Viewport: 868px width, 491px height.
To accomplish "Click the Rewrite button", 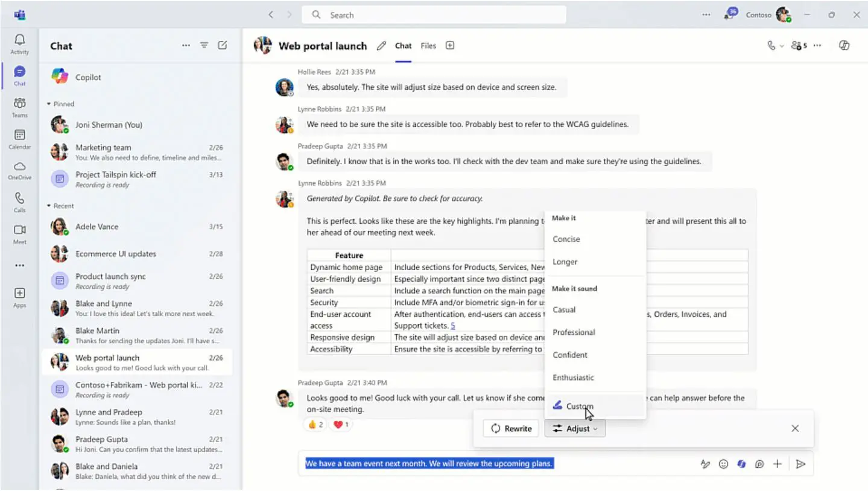I will click(x=511, y=428).
